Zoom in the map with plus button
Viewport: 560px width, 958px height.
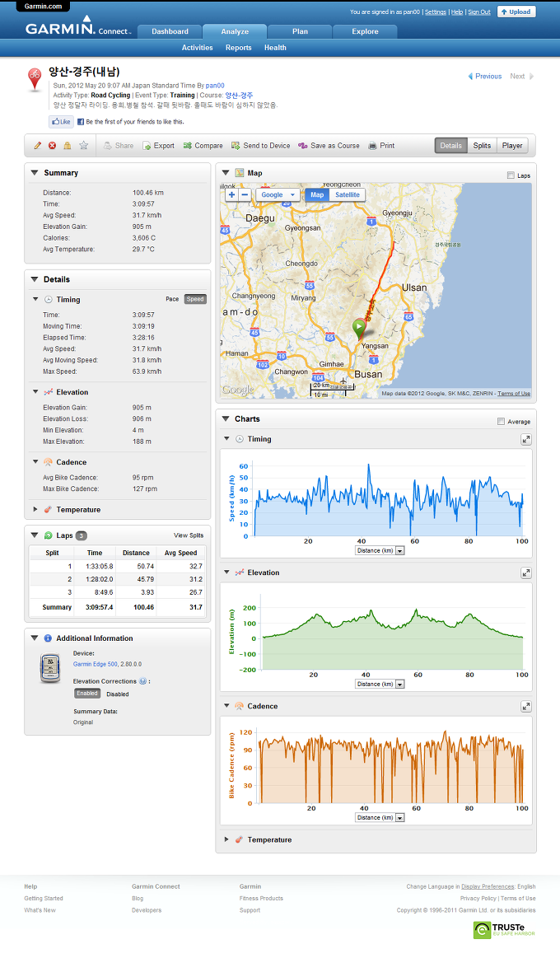(x=231, y=195)
